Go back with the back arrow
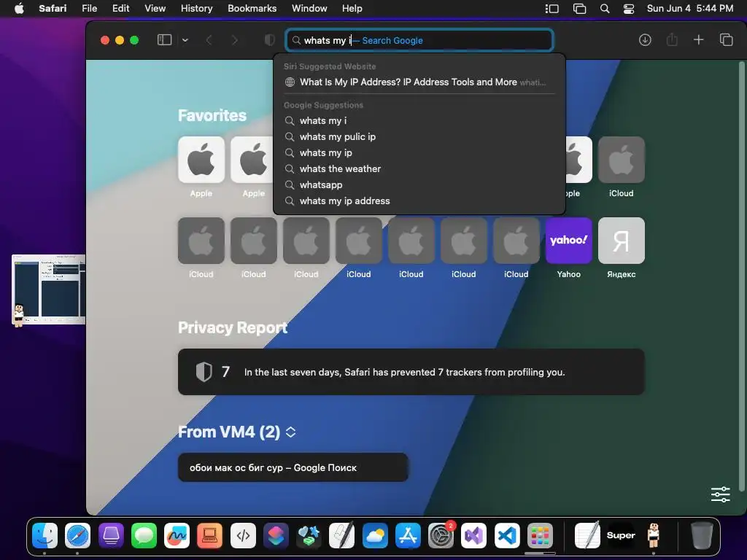The height and width of the screenshot is (560, 747). [209, 40]
